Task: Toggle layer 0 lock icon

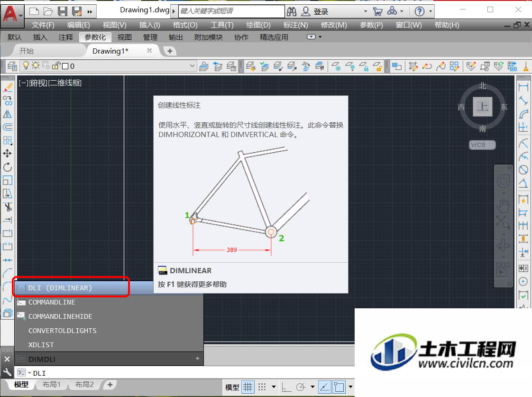Action: pyautogui.click(x=56, y=65)
